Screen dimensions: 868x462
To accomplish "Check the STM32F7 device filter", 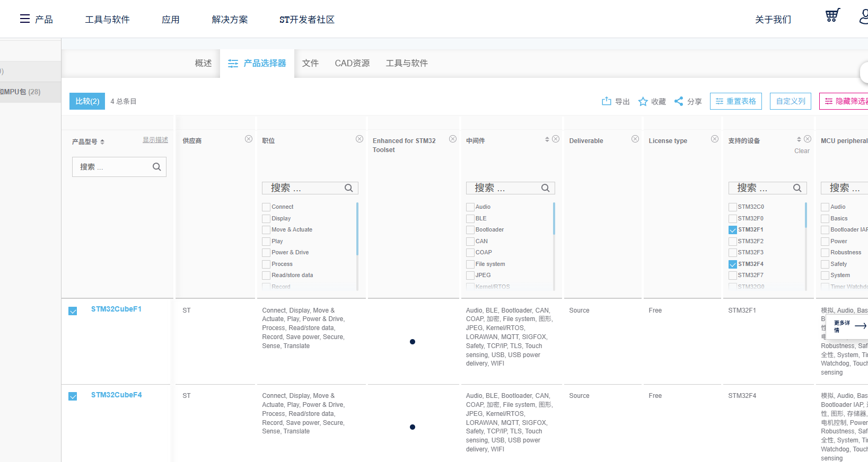I will 733,276.
